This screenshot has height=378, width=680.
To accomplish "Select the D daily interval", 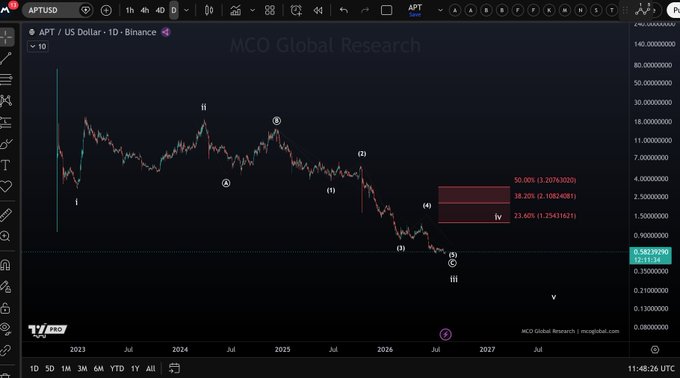I will pyautogui.click(x=174, y=10).
